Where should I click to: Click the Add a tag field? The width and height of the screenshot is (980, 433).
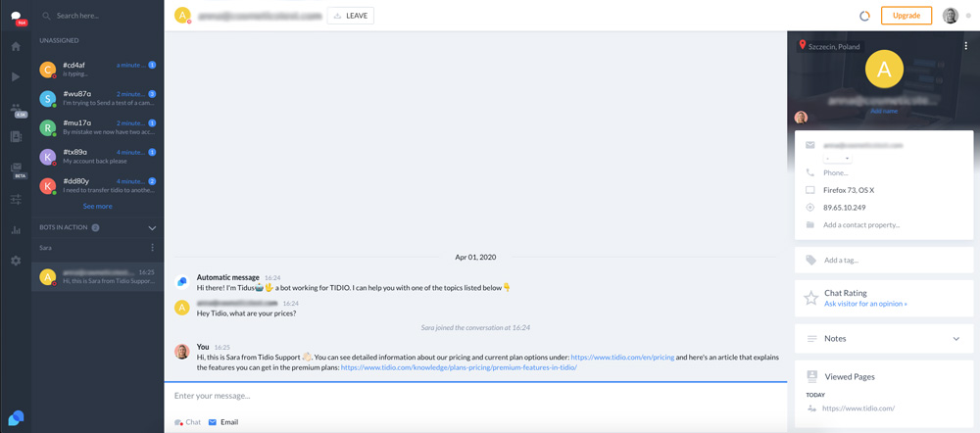(x=884, y=260)
